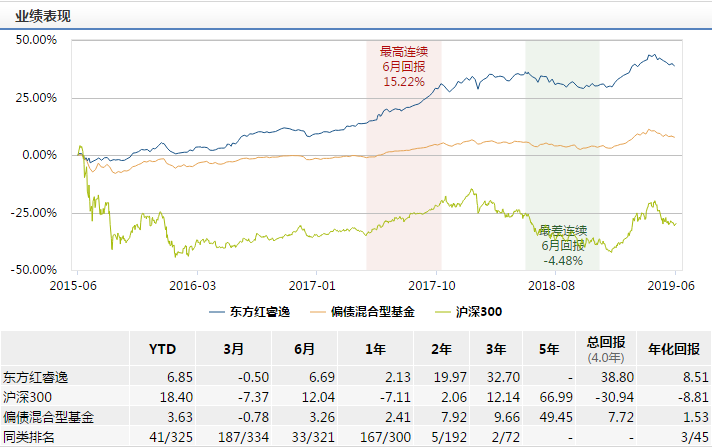Viewport: 712px width, 447px height.
Task: Select the 1年 column header
Action: pyautogui.click(x=375, y=349)
